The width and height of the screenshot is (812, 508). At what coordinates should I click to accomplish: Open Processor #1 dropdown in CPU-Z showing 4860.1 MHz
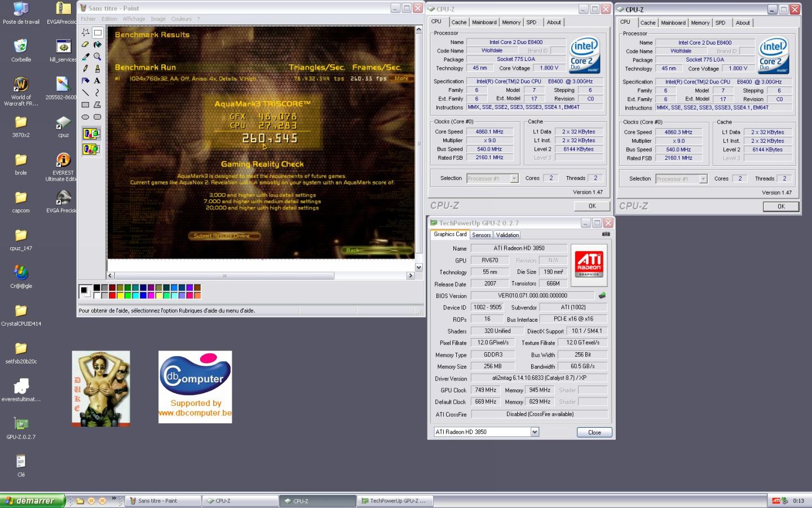pyautogui.click(x=514, y=178)
